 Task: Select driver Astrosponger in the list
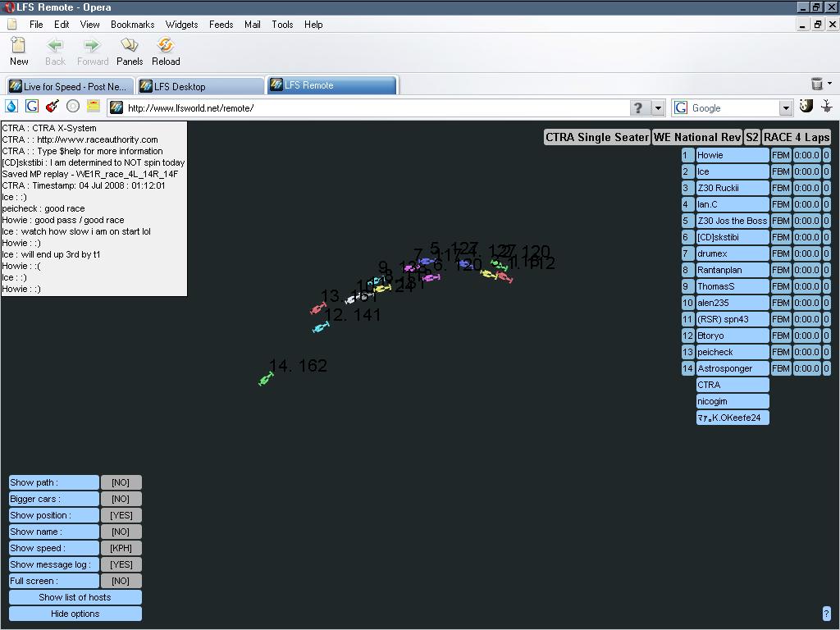tap(732, 368)
